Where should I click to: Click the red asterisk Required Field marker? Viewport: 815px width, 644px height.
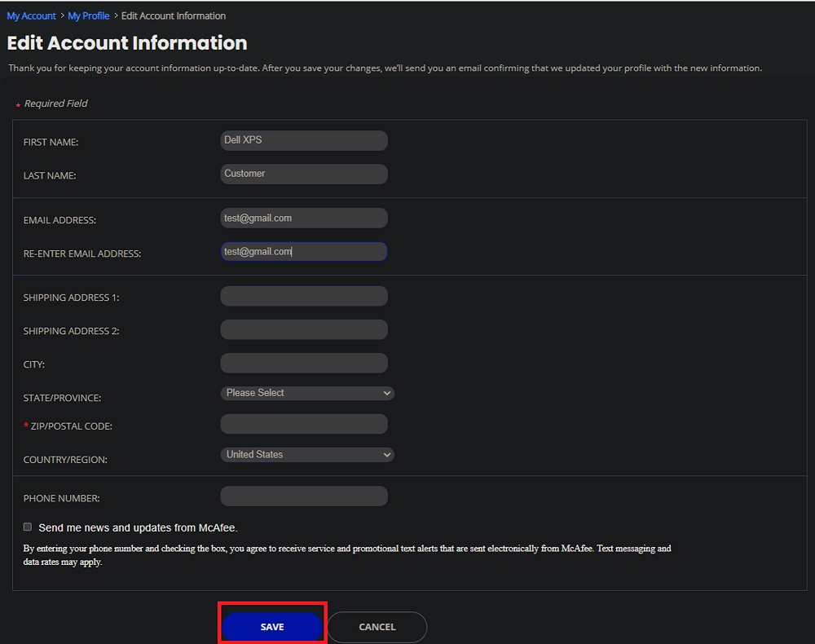pos(17,104)
